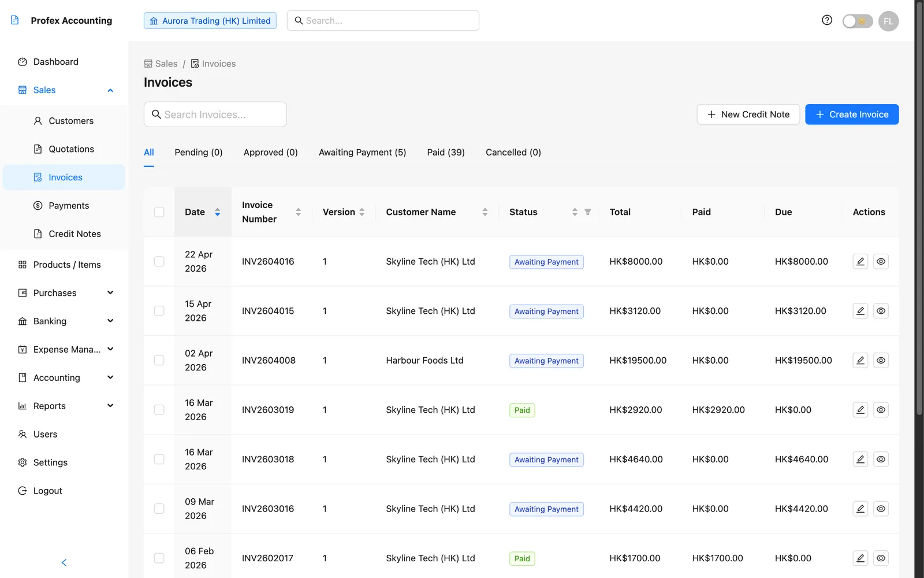Click the Create Invoice button
Screen dimensions: 924x578
(x=852, y=114)
